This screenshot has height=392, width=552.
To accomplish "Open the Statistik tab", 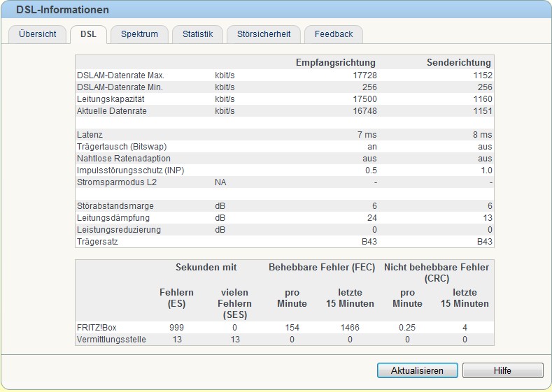I will point(197,34).
